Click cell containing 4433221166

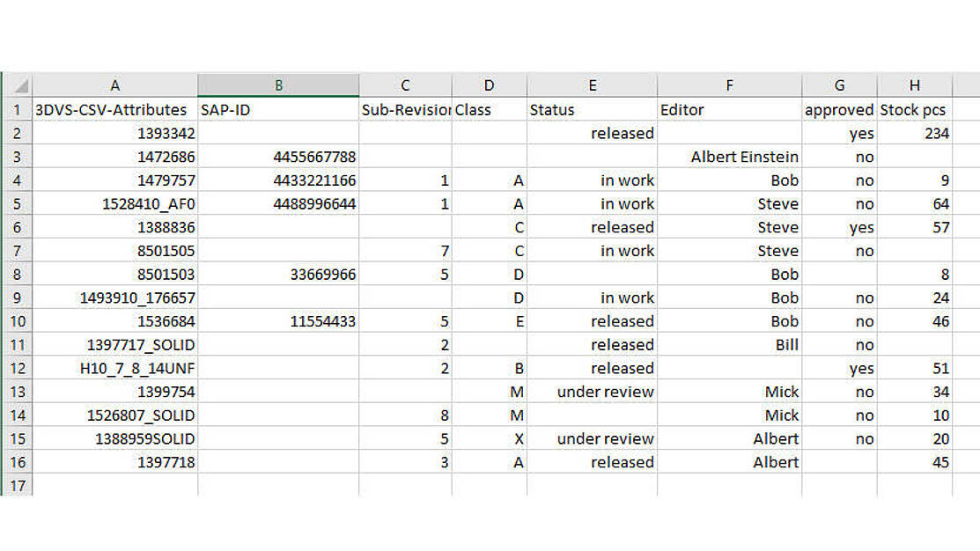[x=278, y=180]
